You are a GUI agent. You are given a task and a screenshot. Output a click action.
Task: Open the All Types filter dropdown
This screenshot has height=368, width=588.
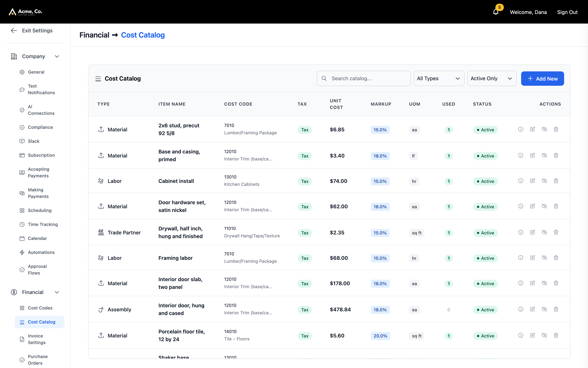(x=439, y=78)
